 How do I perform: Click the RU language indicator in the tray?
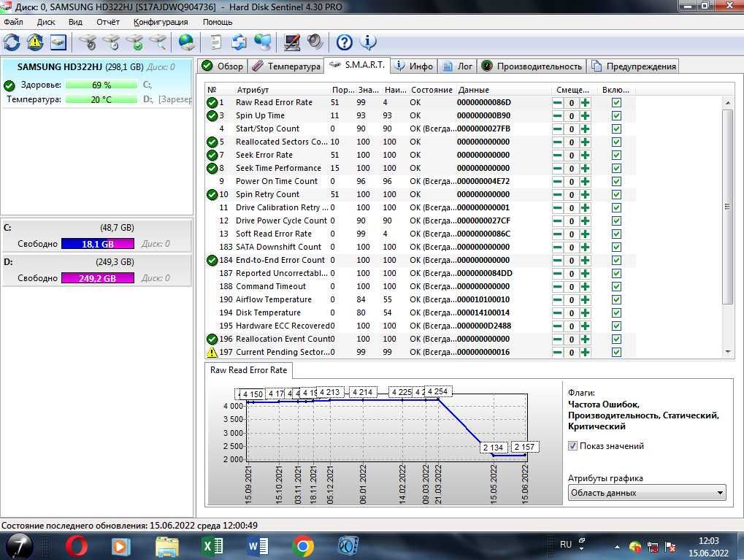566,545
